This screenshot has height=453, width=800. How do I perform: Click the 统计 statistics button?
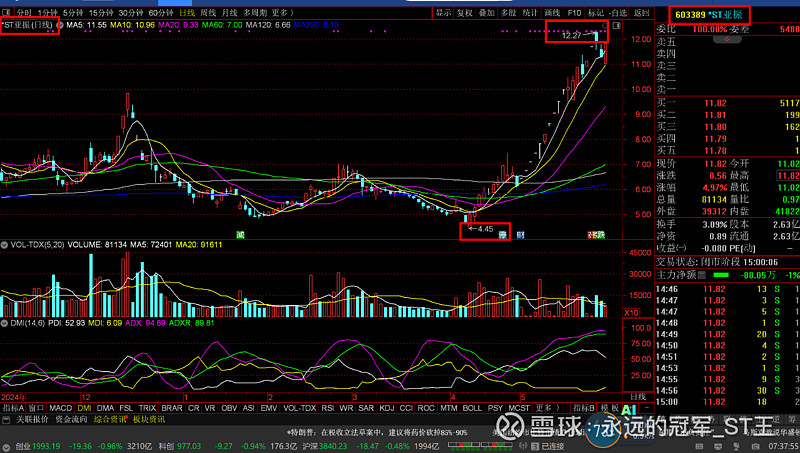tap(530, 13)
